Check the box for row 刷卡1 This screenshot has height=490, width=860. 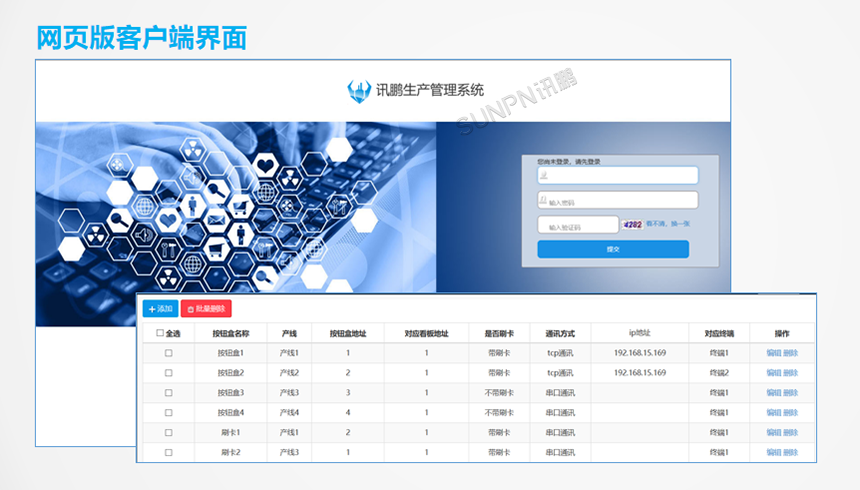pyautogui.click(x=168, y=433)
